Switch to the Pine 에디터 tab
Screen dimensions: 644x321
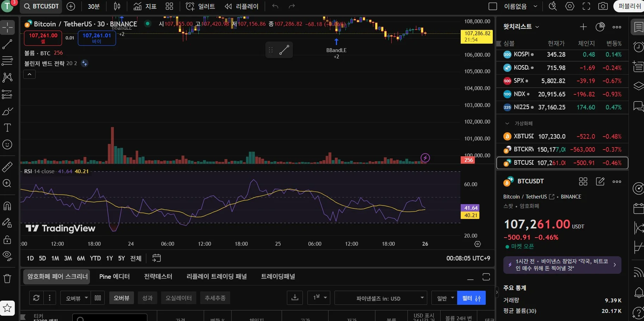point(115,277)
